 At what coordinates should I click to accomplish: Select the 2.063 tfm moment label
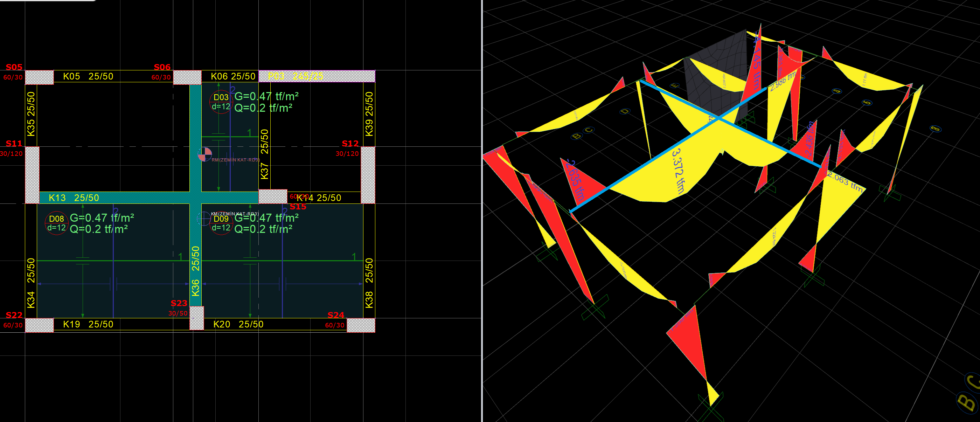click(x=845, y=181)
